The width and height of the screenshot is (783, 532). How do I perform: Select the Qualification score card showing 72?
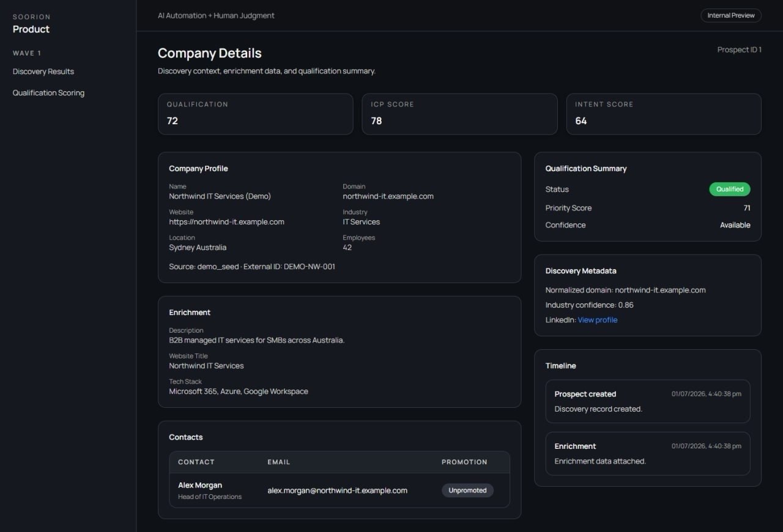pos(255,114)
